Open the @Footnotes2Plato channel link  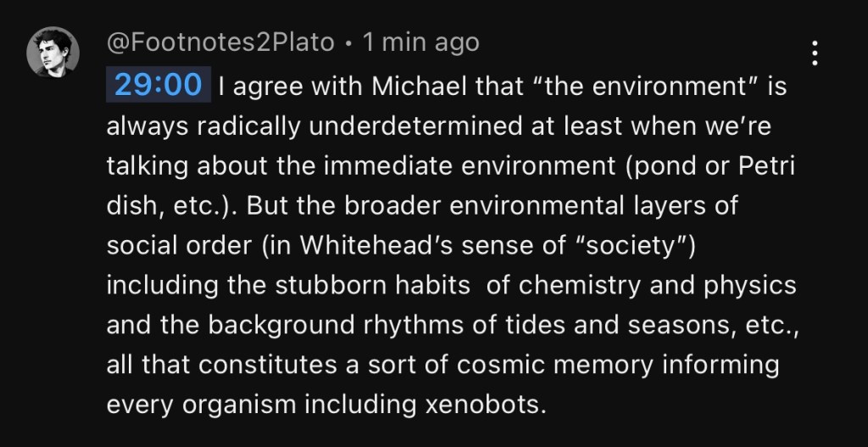pos(220,42)
